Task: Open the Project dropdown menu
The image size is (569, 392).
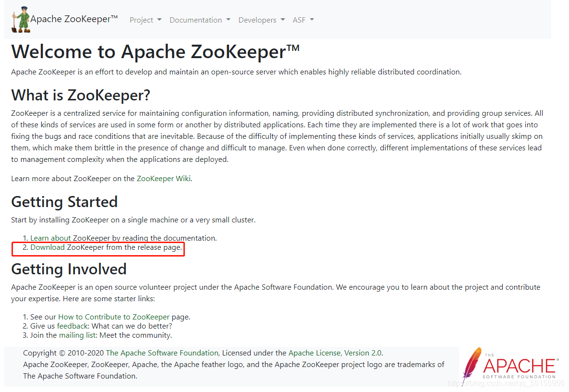Action: tap(145, 20)
